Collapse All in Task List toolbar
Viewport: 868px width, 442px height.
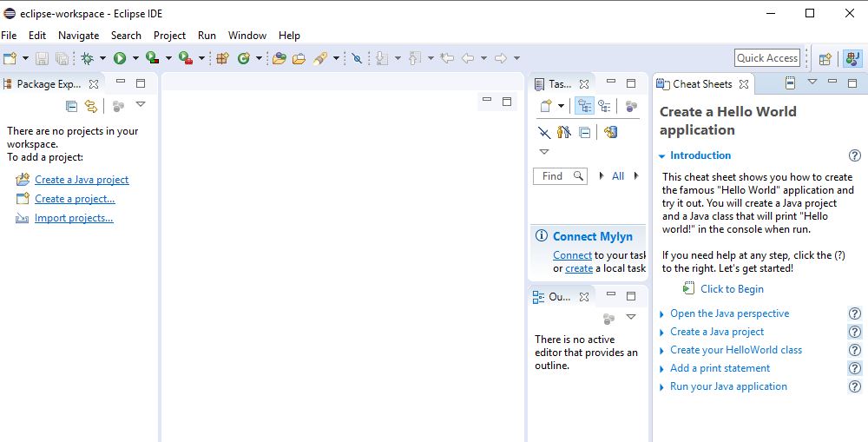pos(584,132)
